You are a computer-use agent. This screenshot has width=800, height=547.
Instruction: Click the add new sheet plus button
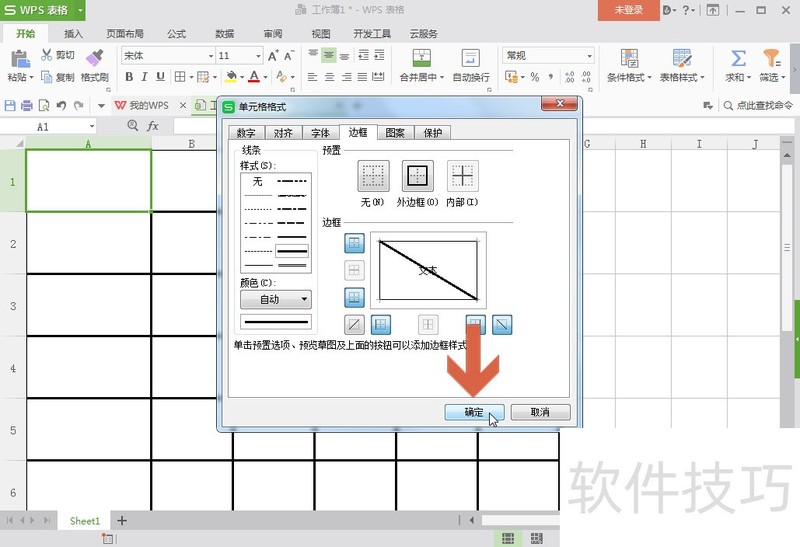(122, 521)
